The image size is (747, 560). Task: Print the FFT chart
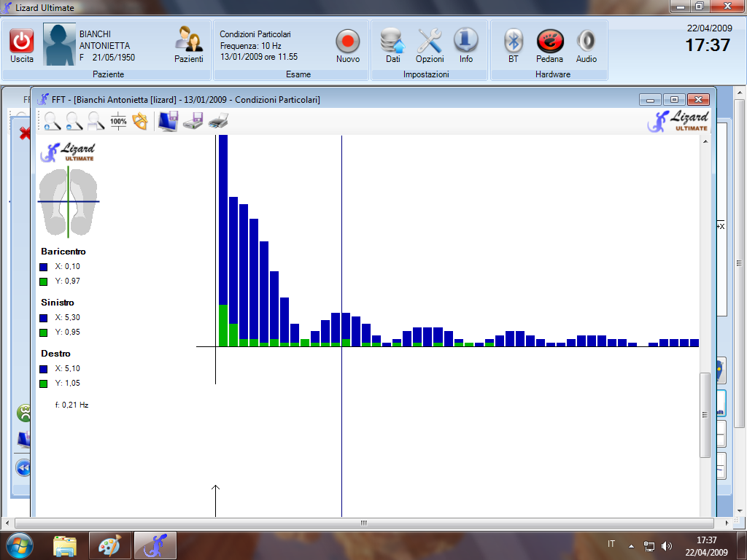(218, 121)
